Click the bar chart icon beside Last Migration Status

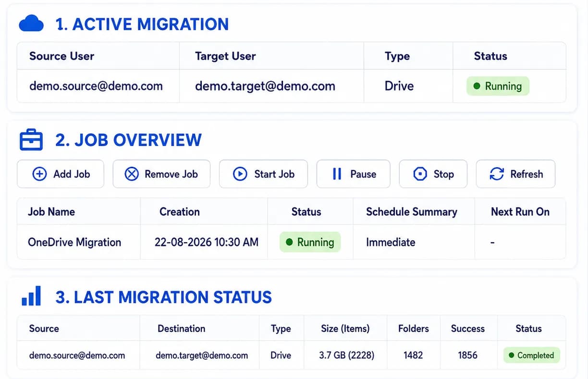31,296
